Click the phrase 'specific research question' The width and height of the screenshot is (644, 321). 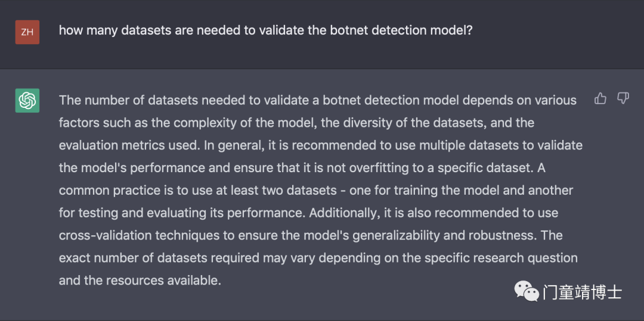[501, 258]
